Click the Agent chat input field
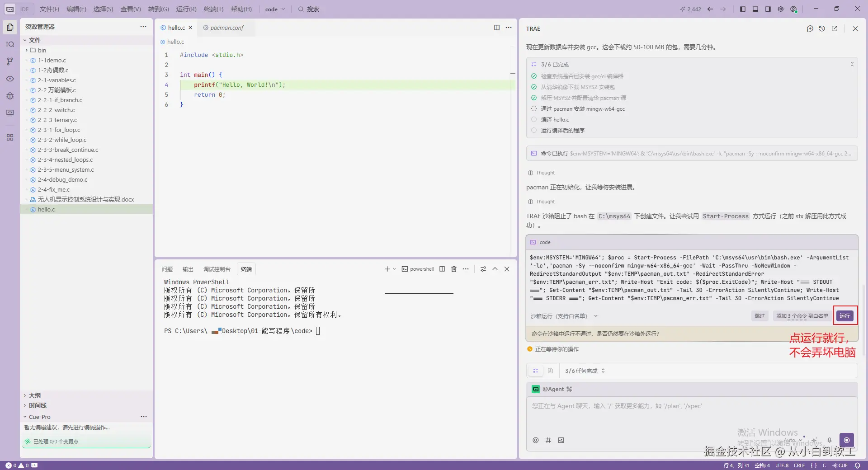This screenshot has height=470, width=868. [x=692, y=416]
